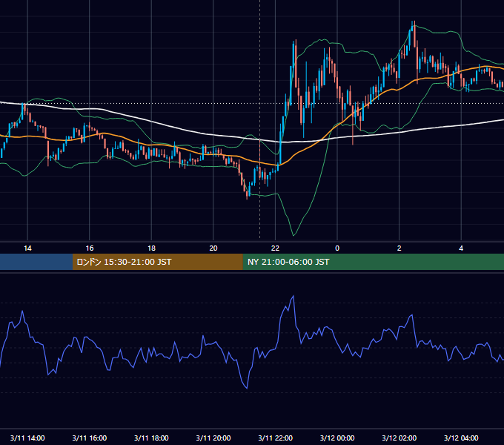Click the price high candle near 02:30
This screenshot has height=445, width=504.
414,34
